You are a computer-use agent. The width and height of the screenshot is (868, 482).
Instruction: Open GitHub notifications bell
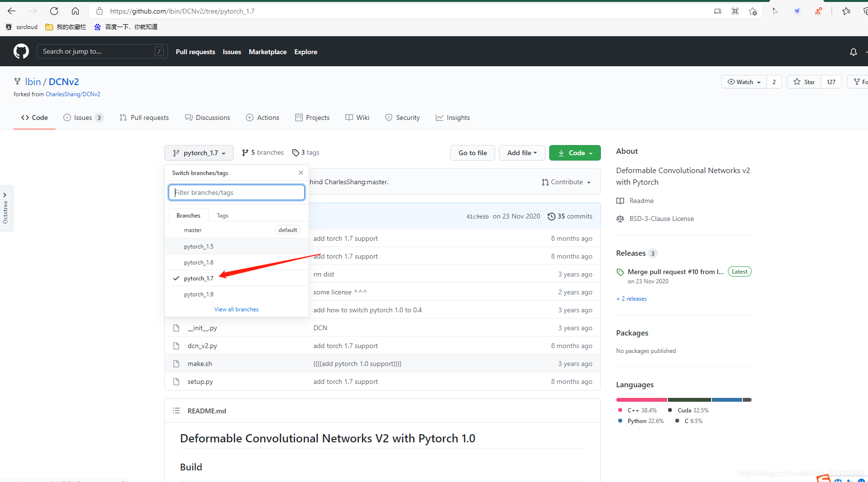pos(854,52)
